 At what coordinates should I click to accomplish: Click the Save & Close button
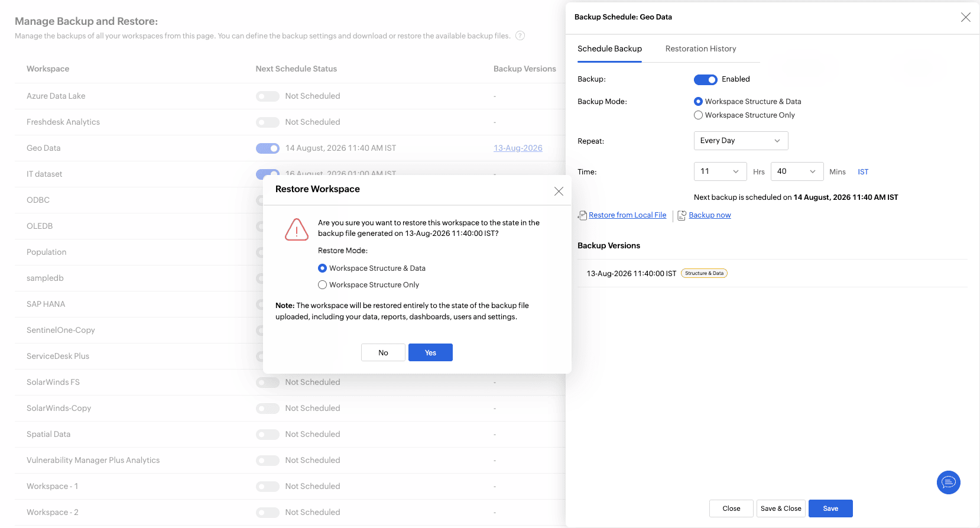point(781,508)
